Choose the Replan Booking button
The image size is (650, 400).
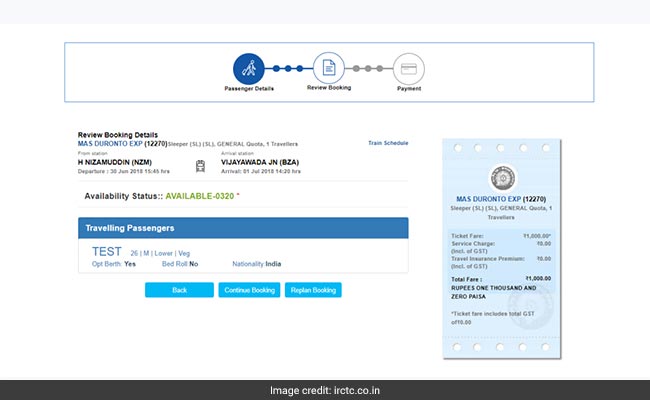click(313, 290)
